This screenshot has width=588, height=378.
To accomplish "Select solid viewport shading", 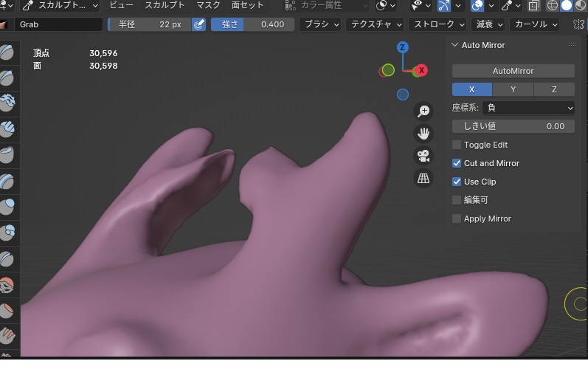I will [x=567, y=5].
